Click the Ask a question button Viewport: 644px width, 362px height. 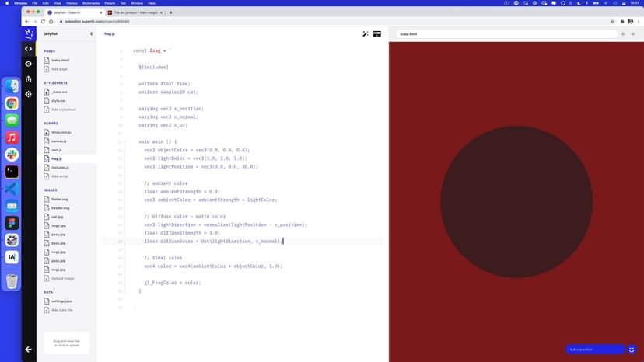595,350
